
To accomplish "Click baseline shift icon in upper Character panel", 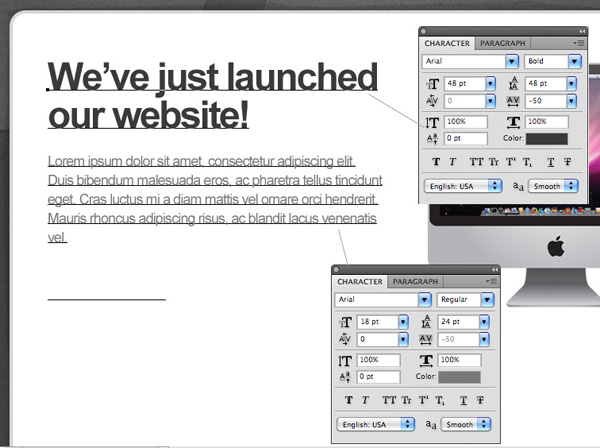I will [x=432, y=138].
